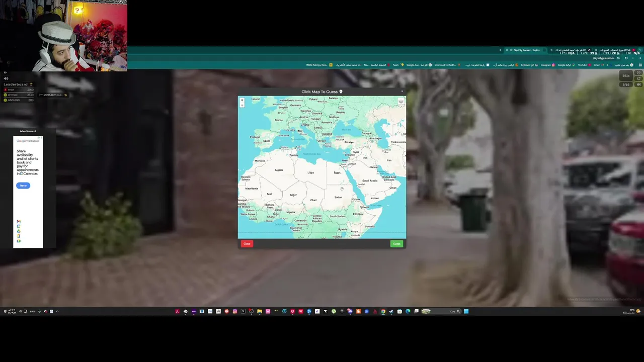Close the map dialog with the X

[x=401, y=92]
